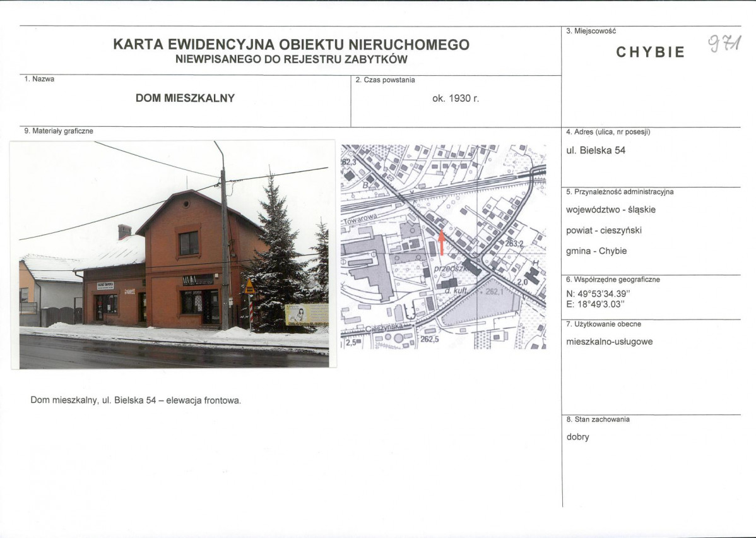Click the elevation value '262,5' on map

[x=429, y=338]
